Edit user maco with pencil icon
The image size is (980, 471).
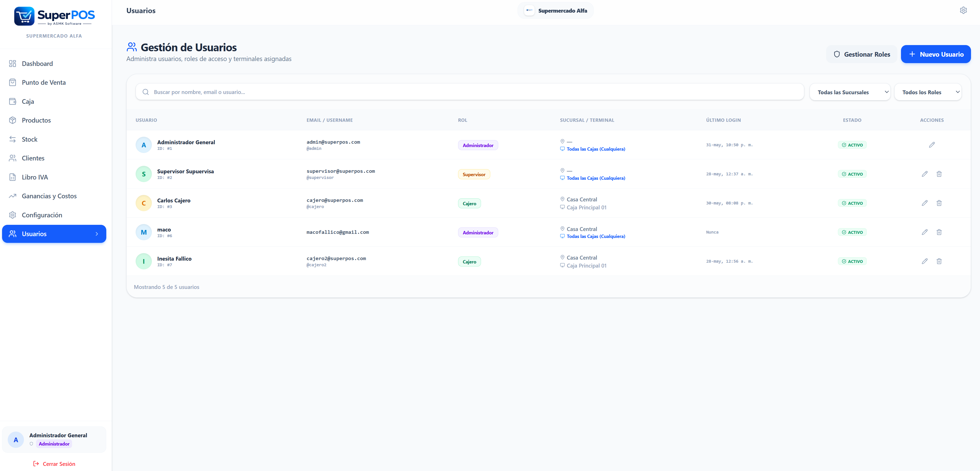924,232
